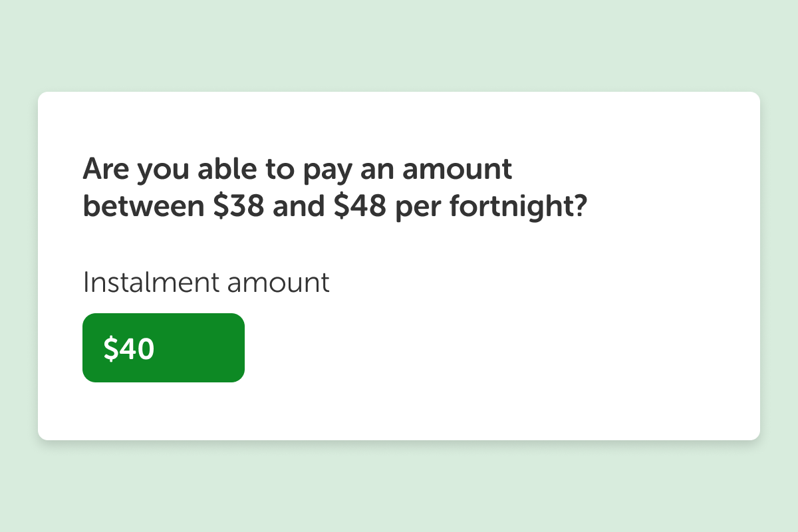Screen dimensions: 798x532
Task: Click the word "amount" in the field label
Action: (x=278, y=283)
